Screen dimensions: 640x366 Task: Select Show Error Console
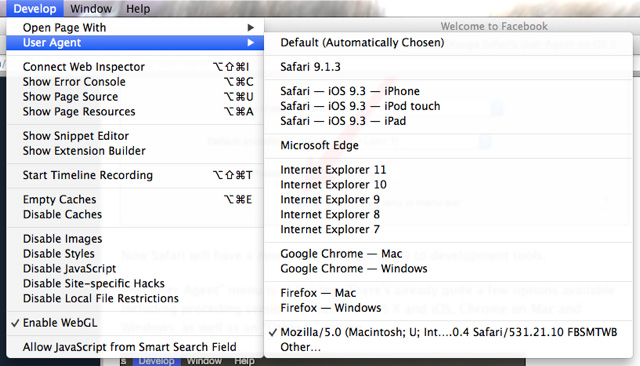(x=135, y=82)
